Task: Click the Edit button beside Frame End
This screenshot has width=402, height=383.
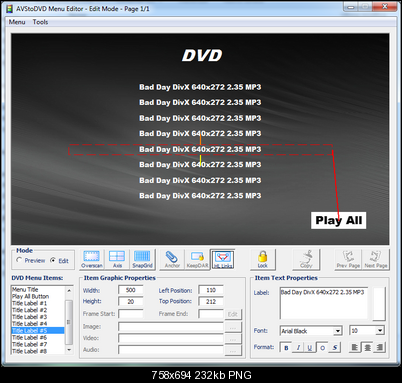Action: point(233,314)
